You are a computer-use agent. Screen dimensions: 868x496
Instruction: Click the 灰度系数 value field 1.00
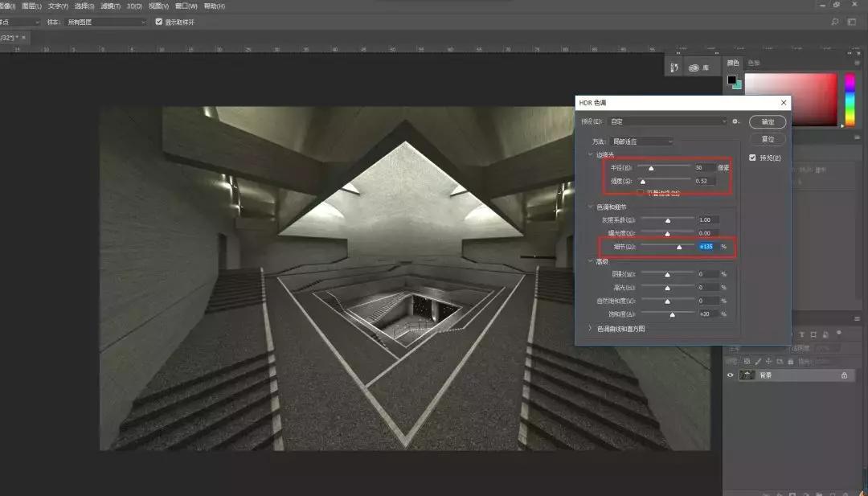(x=709, y=220)
